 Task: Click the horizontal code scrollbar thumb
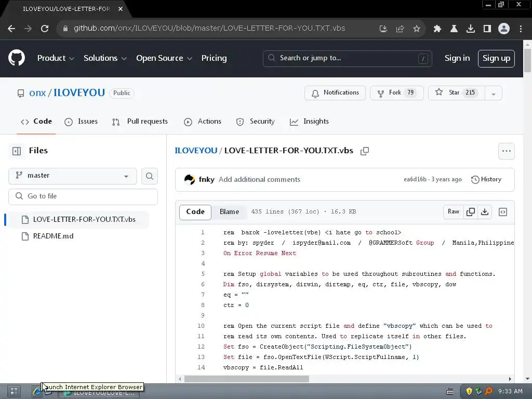247,379
